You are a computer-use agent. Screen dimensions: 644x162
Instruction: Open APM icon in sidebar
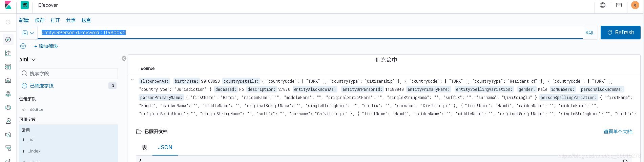[8, 148]
